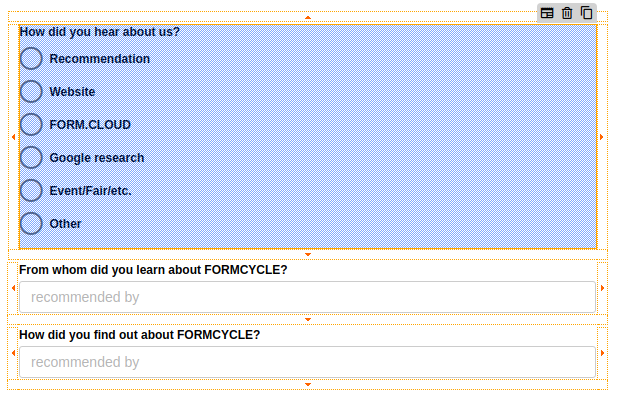
Task: Click the arrow left of the 'From whom' field
Action: pyautogui.click(x=13, y=288)
